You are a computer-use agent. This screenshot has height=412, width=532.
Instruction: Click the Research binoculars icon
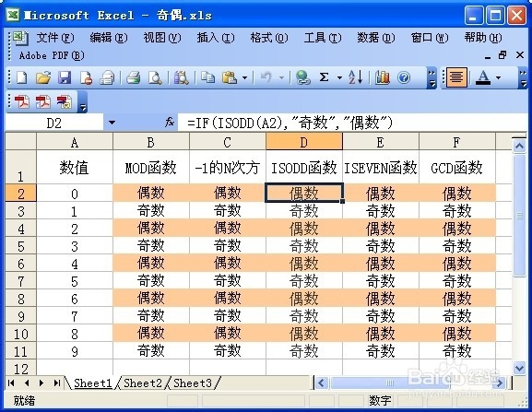pyautogui.click(x=182, y=77)
